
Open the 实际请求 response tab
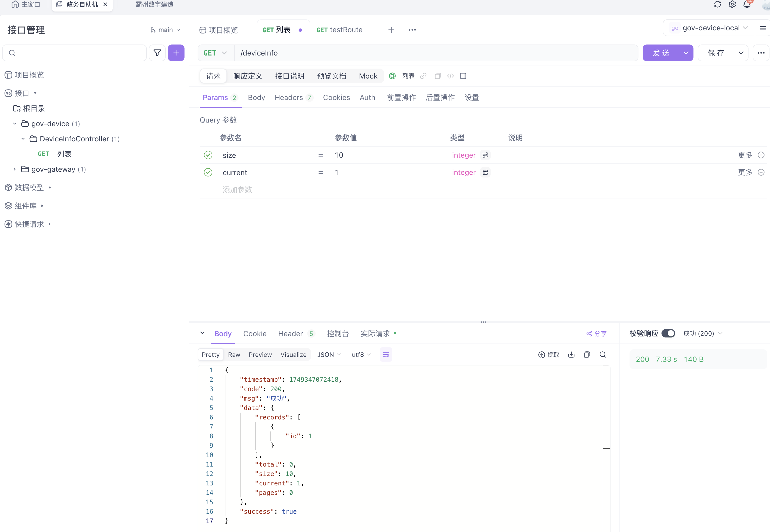[375, 334]
